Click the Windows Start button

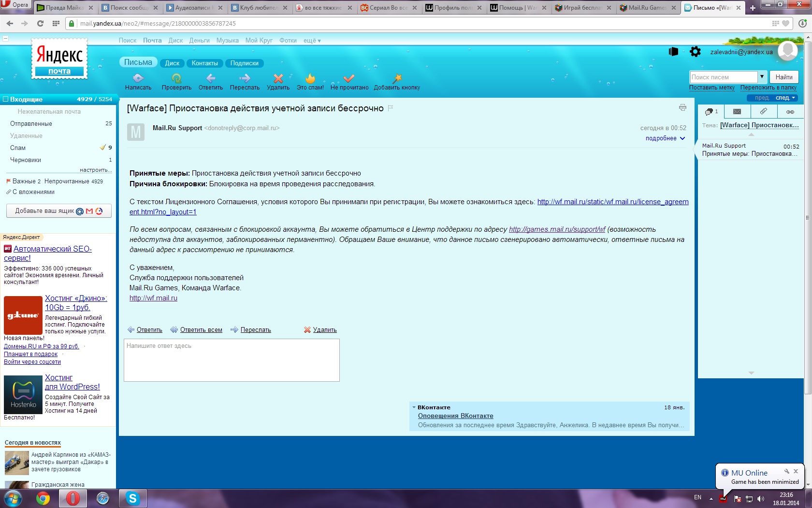click(x=13, y=498)
